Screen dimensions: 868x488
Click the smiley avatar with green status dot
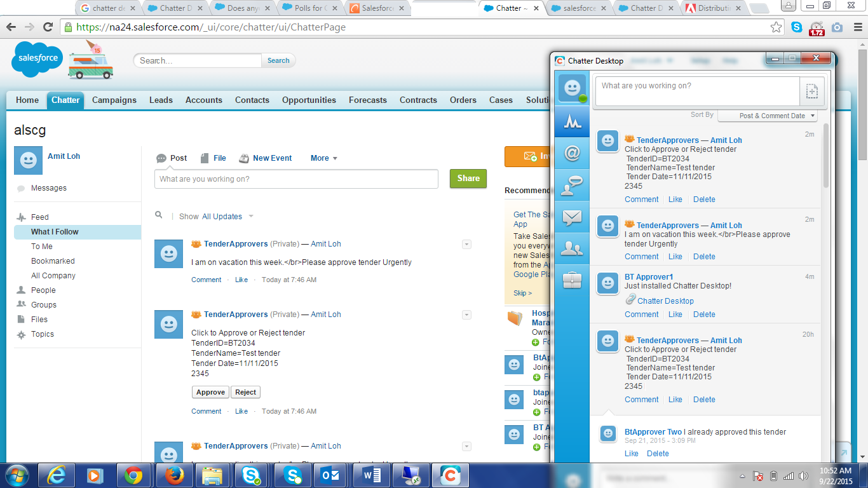point(572,88)
